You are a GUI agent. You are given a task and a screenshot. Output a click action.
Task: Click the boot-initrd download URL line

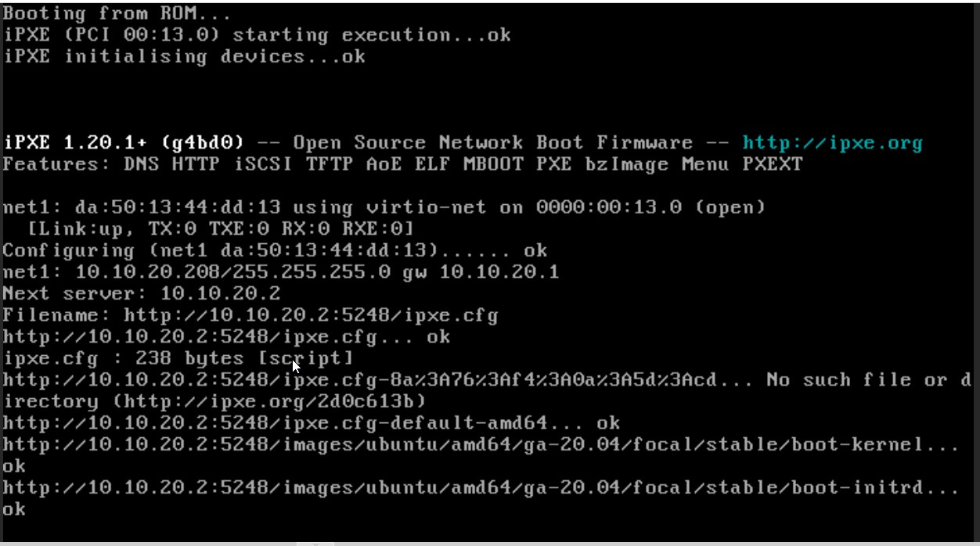click(x=481, y=488)
